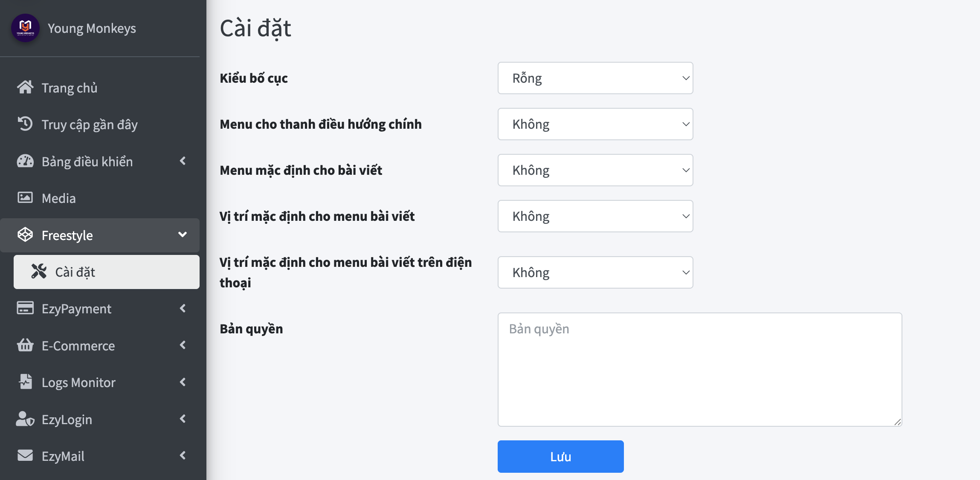Click the EzyLogin user shield icon
This screenshot has height=480, width=980.
[x=25, y=419]
